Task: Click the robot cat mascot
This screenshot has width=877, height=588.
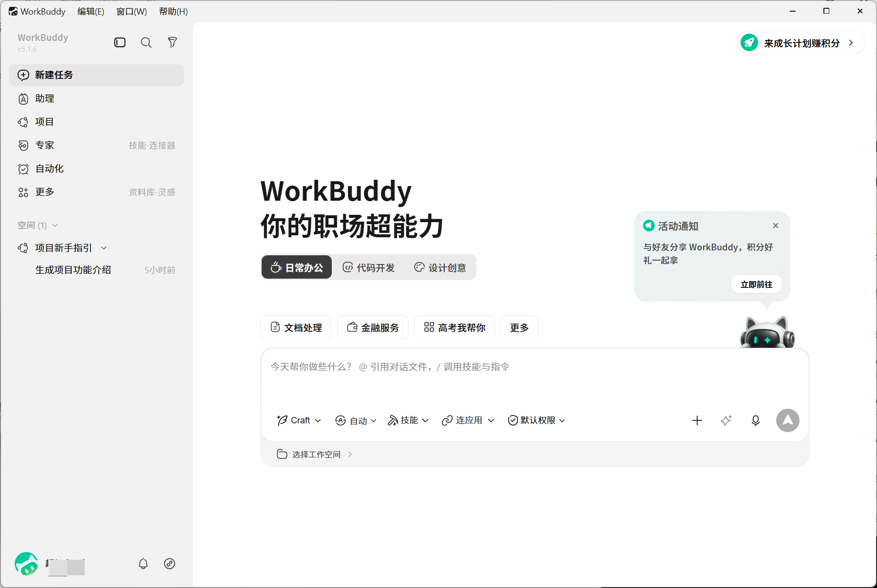Action: pyautogui.click(x=767, y=332)
